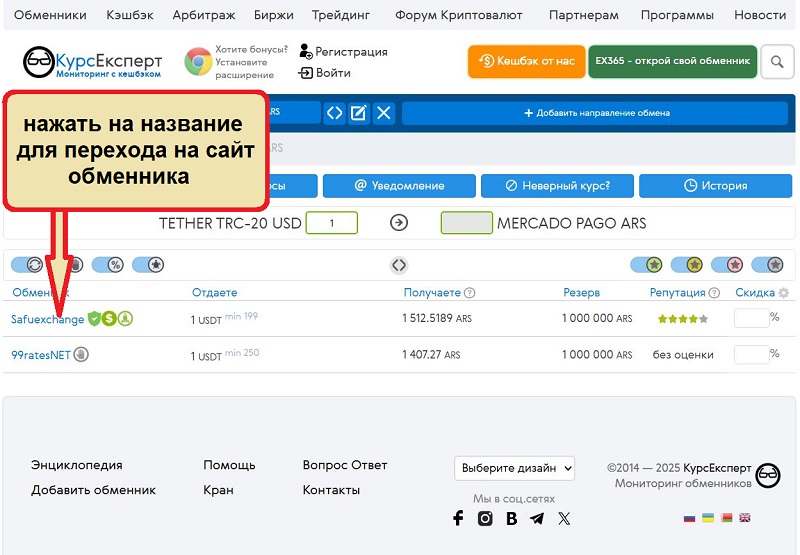Open Арбитраж menu item
The image size is (800, 555).
[204, 15]
